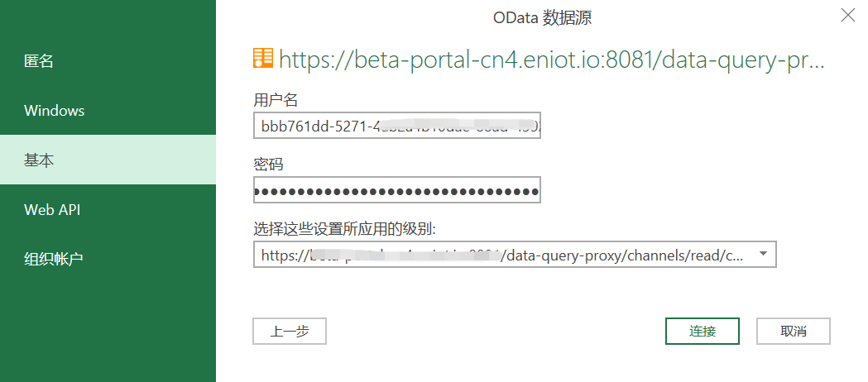
Task: Click the 用户名 label
Action: (x=276, y=100)
